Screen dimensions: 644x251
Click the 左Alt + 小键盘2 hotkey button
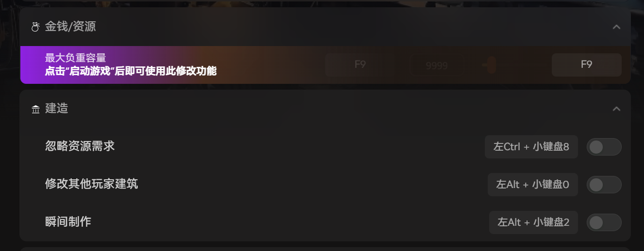click(x=533, y=222)
